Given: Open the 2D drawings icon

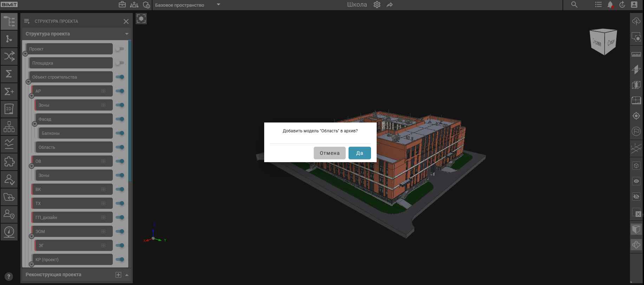Looking at the screenshot, I should (9, 109).
